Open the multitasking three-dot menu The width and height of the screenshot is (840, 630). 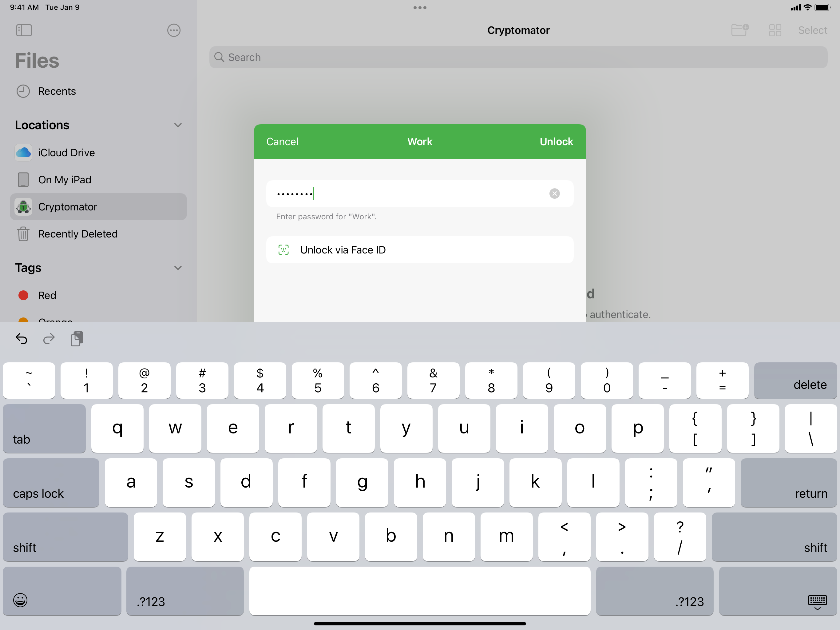tap(420, 8)
